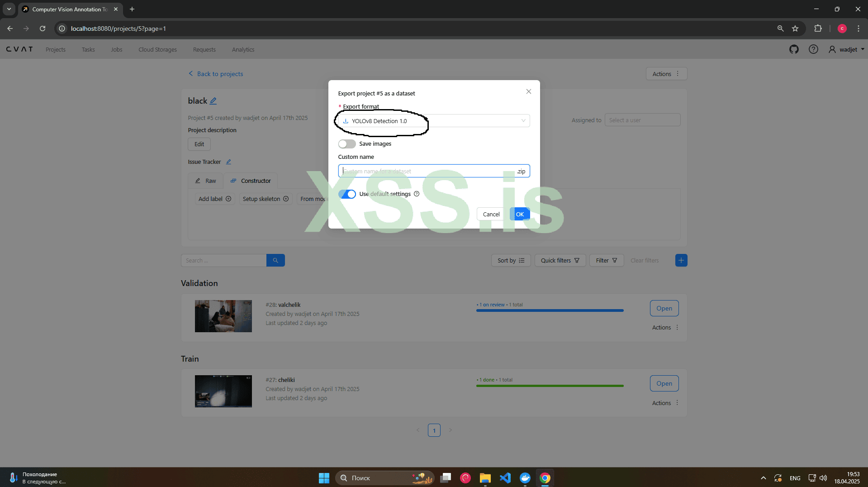Screen dimensions: 868x487
Task: Open Windows Start menu
Action: pos(324,478)
